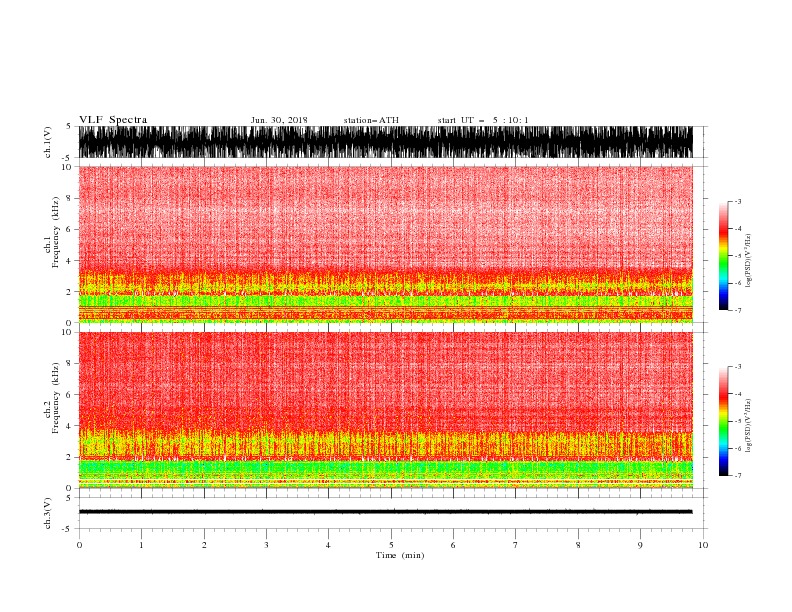Click the ch.1 waveform plot at top
The image size is (792, 612).
[x=385, y=142]
